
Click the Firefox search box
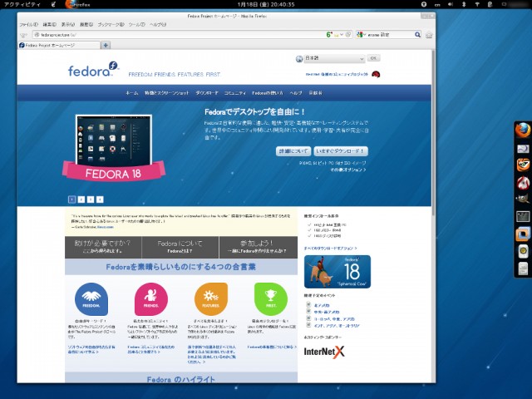coord(390,35)
